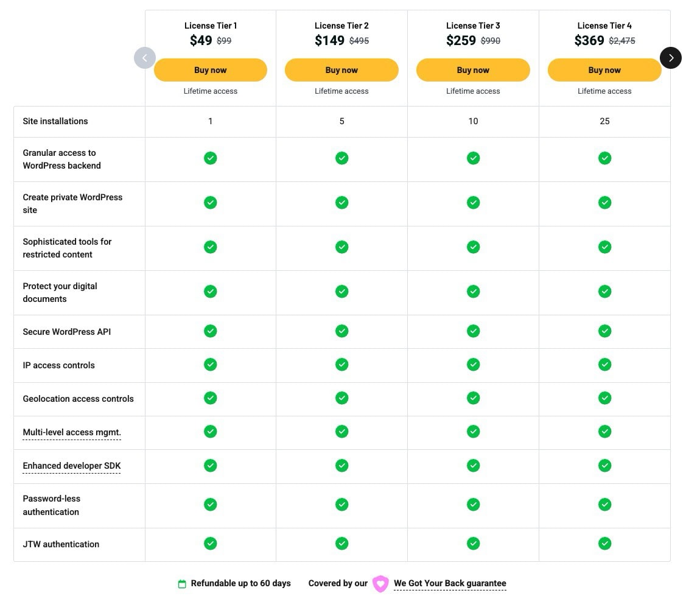Click the previous tiers left arrow
Image resolution: width=700 pixels, height=599 pixels.
coord(145,58)
